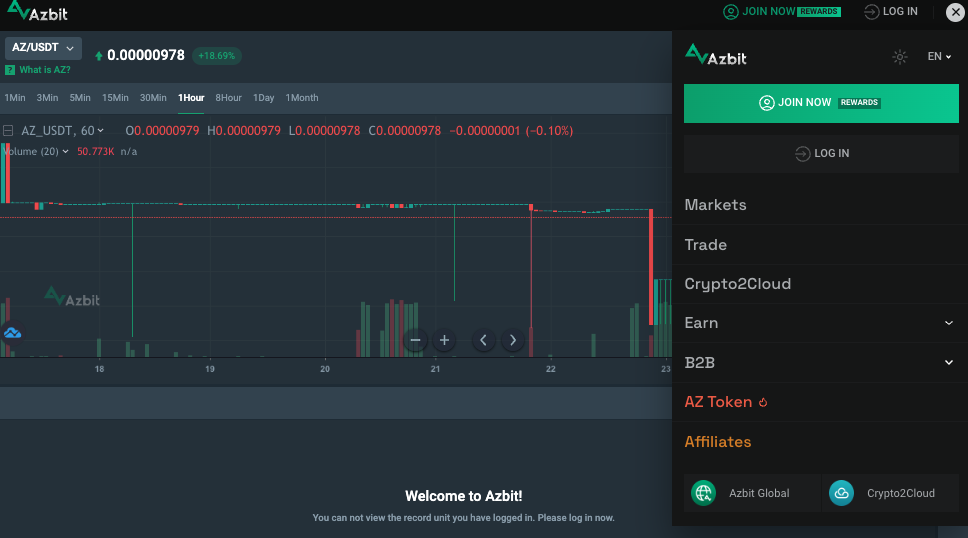Open the Markets menu item
968x538 pixels.
click(716, 205)
